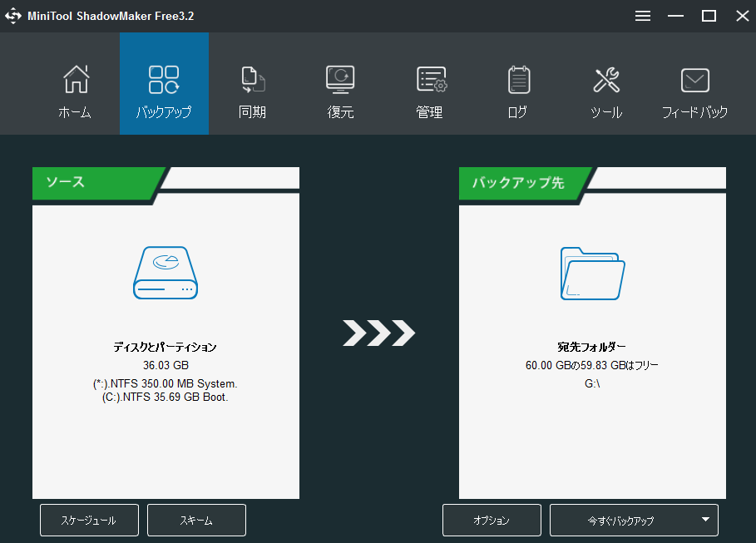
Task: Open the hamburger menu at top right
Action: coord(642,15)
